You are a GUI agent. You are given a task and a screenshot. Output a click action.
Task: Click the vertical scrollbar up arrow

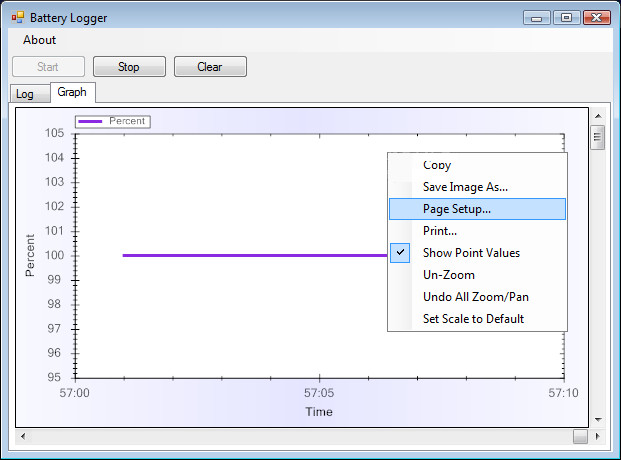(x=598, y=116)
